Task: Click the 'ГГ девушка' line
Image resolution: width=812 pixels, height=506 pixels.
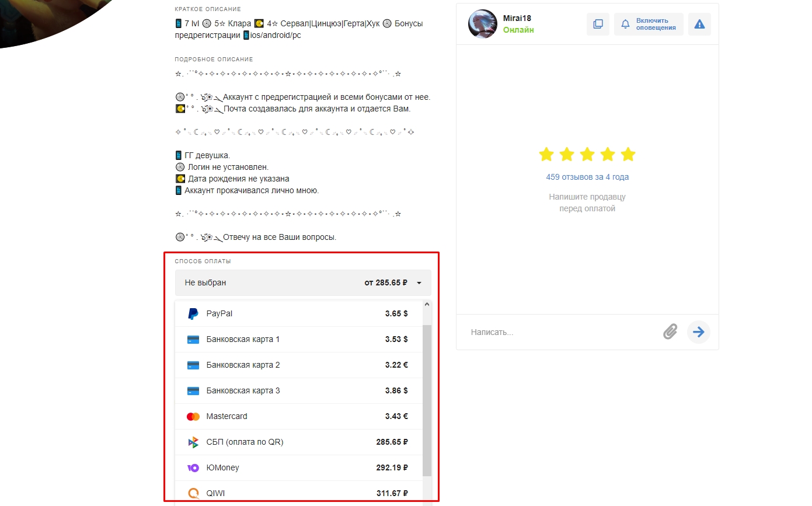Action: (203, 155)
